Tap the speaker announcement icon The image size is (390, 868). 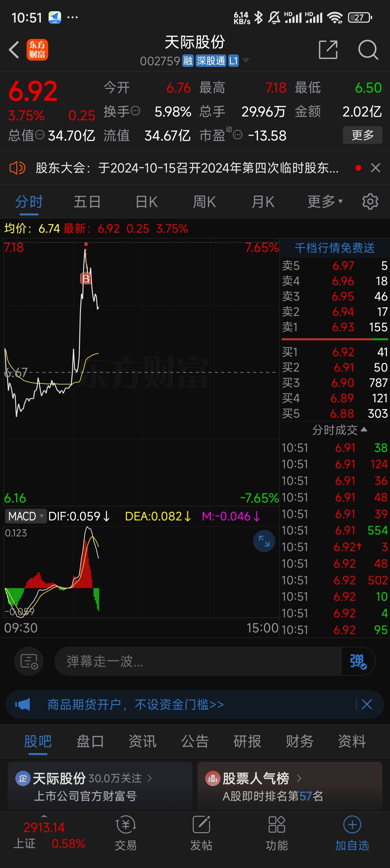tap(18, 168)
